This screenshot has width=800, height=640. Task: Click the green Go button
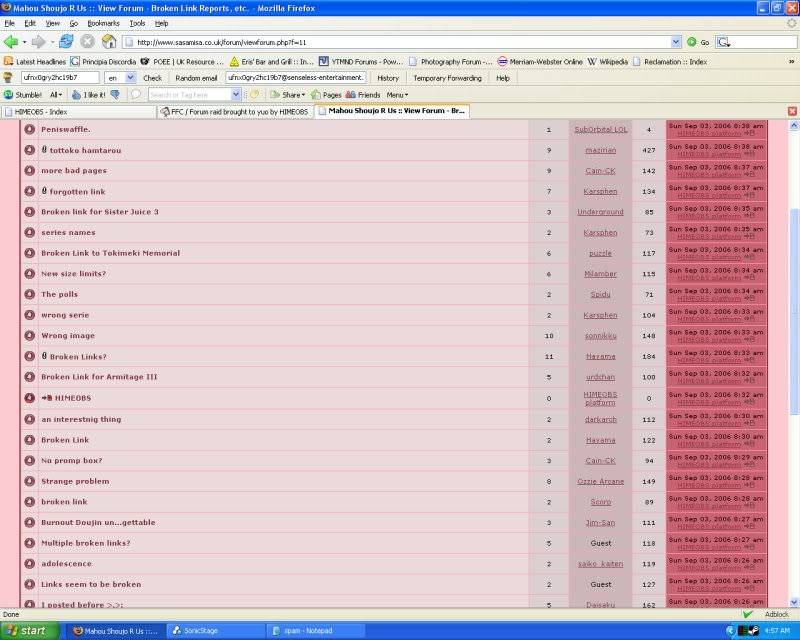click(x=698, y=42)
